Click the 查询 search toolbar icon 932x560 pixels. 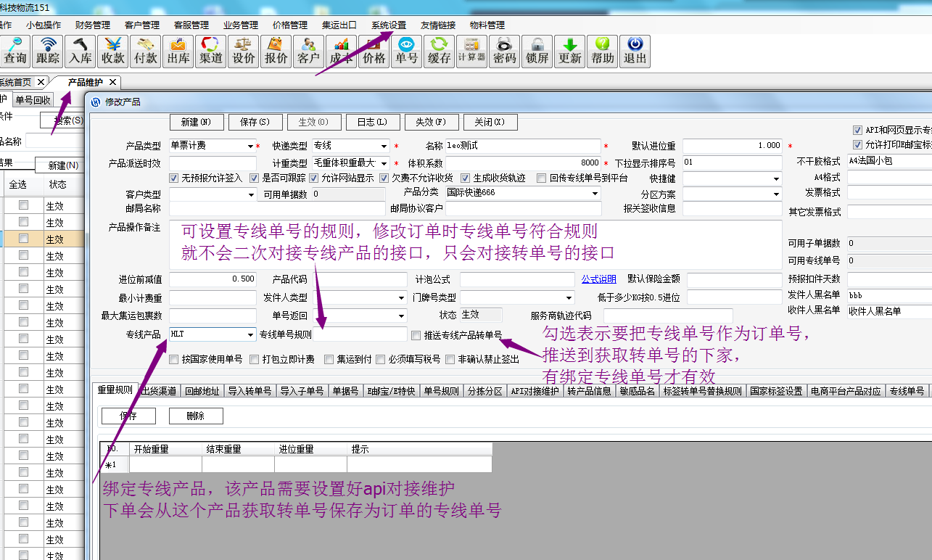tap(15, 52)
